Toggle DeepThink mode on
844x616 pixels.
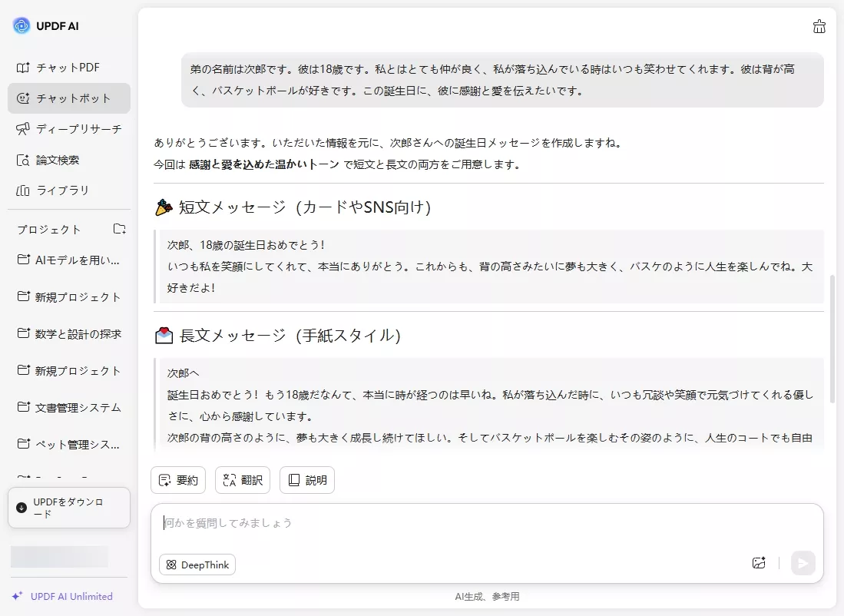click(x=197, y=565)
